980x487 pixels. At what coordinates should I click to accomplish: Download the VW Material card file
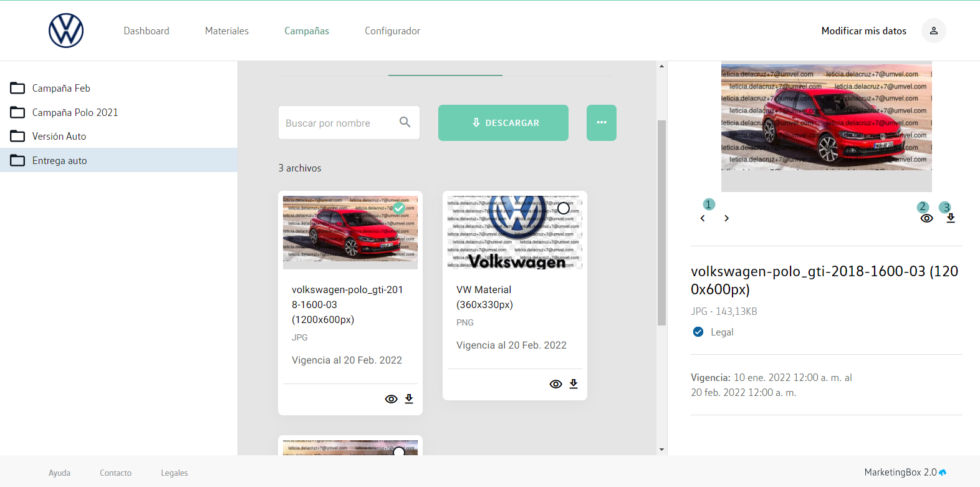click(x=574, y=383)
